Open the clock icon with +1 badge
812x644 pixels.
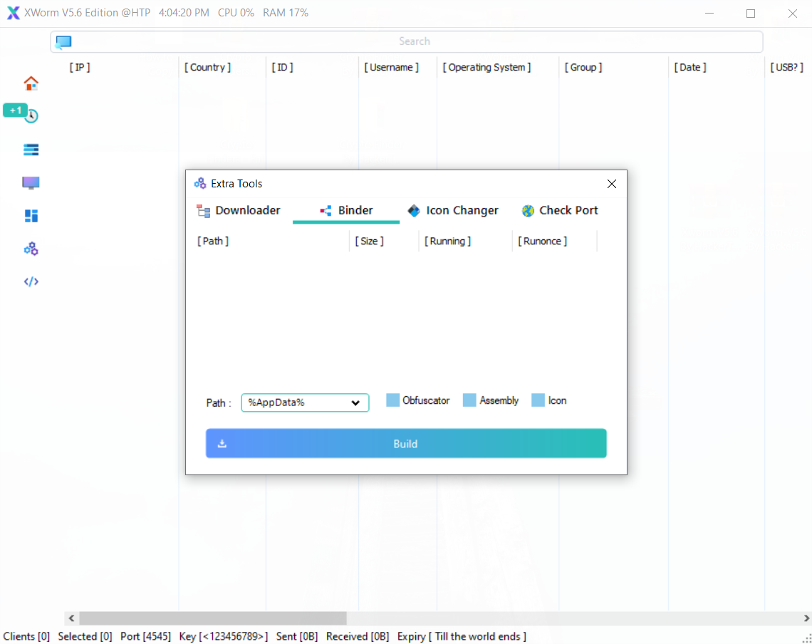click(31, 115)
